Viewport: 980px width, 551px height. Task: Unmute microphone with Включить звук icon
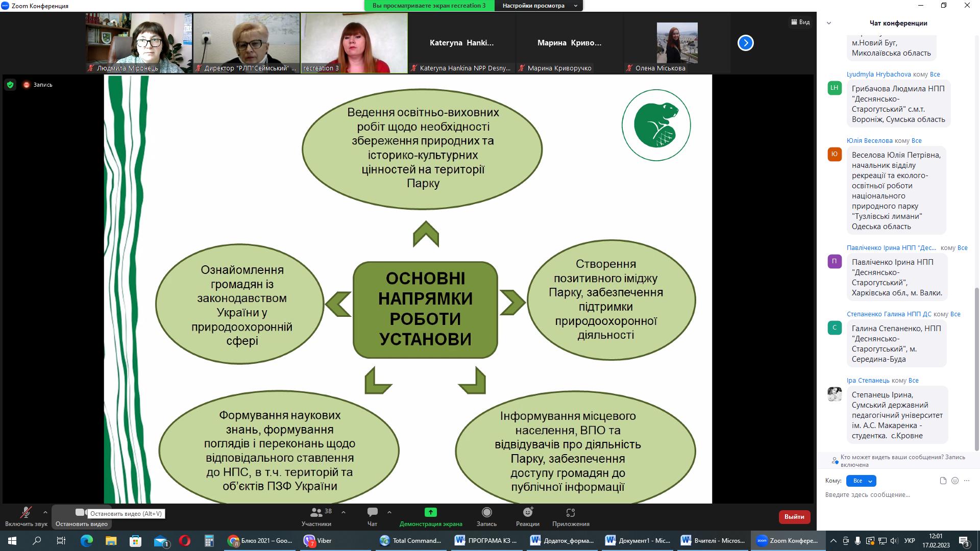tap(26, 513)
